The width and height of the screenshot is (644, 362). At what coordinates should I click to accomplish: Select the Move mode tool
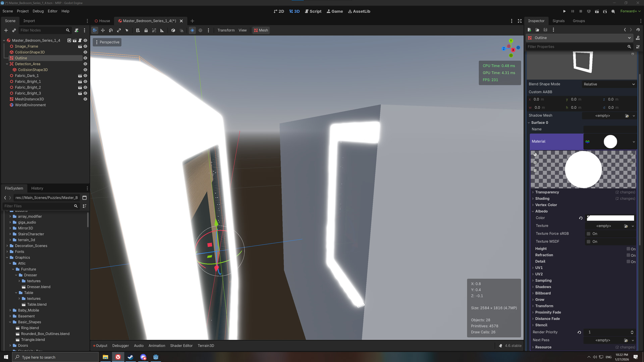click(x=103, y=30)
